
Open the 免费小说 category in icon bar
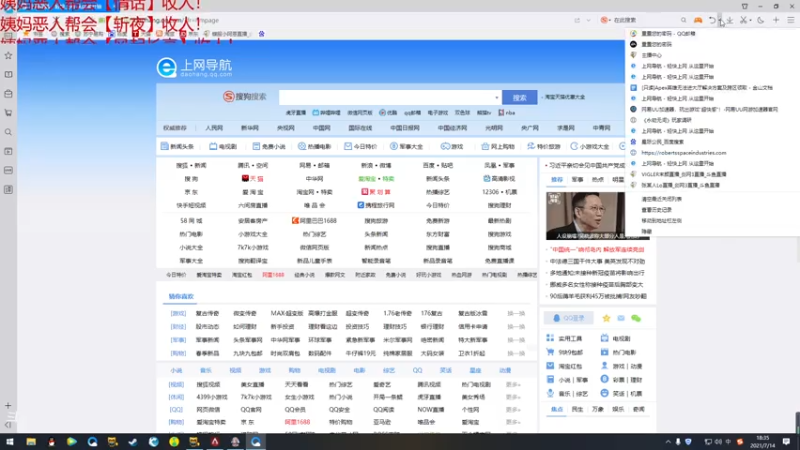coord(269,146)
